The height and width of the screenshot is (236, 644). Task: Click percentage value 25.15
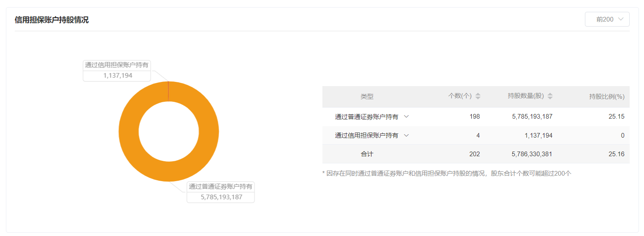617,117
